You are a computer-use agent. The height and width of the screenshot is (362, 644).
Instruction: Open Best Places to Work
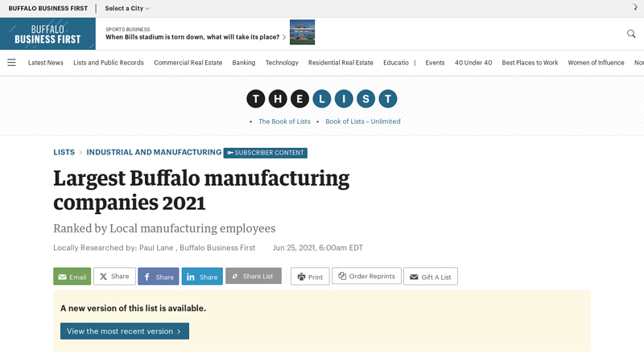(x=530, y=63)
